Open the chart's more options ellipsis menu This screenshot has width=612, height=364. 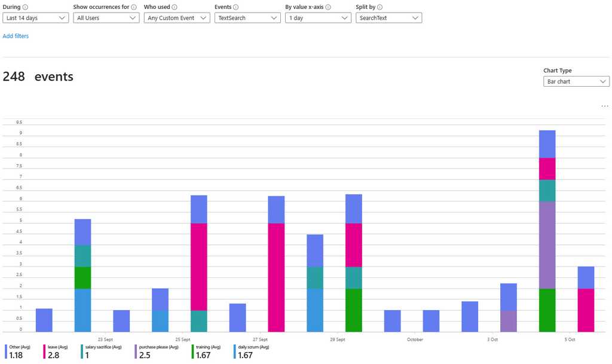tap(604, 105)
